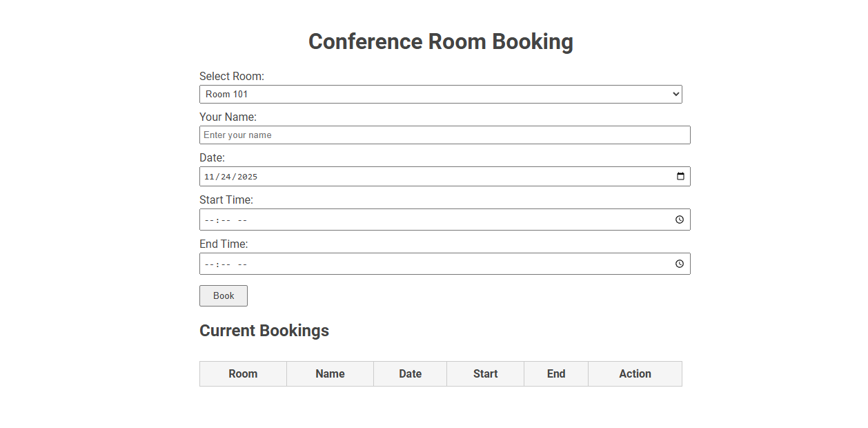Click the Book button to submit
Screen dimensions: 868x428
click(x=223, y=295)
